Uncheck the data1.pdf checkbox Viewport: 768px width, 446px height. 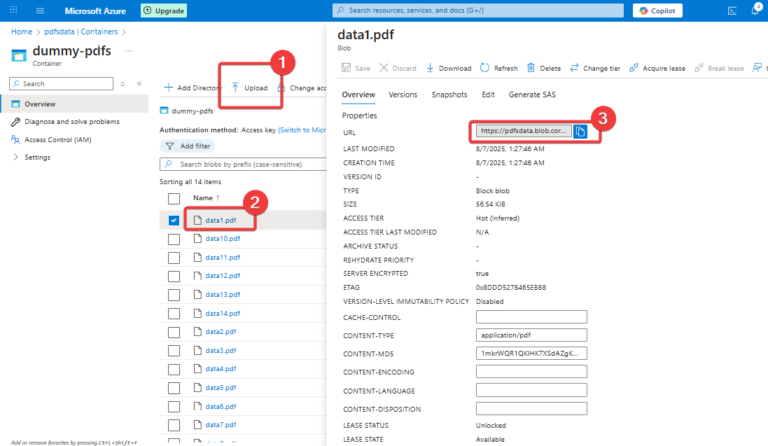174,220
